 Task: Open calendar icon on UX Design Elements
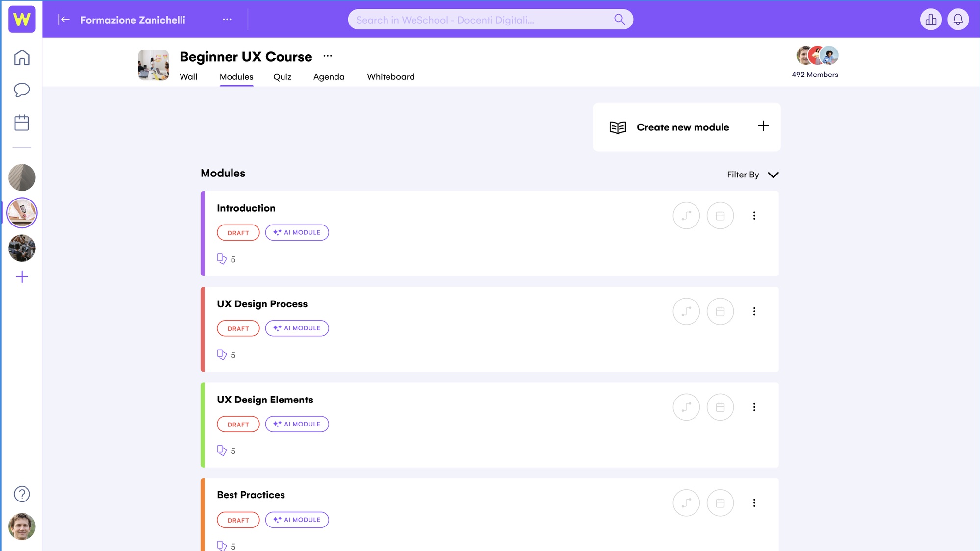720,407
